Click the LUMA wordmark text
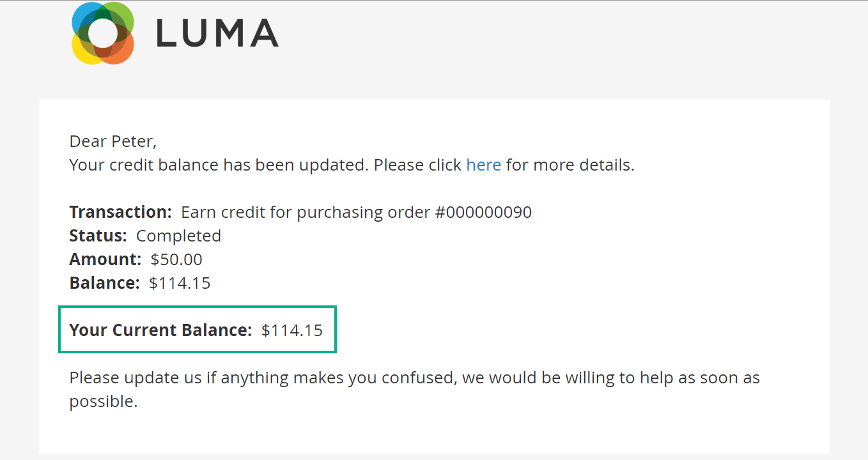This screenshot has width=868, height=460. coord(217,33)
